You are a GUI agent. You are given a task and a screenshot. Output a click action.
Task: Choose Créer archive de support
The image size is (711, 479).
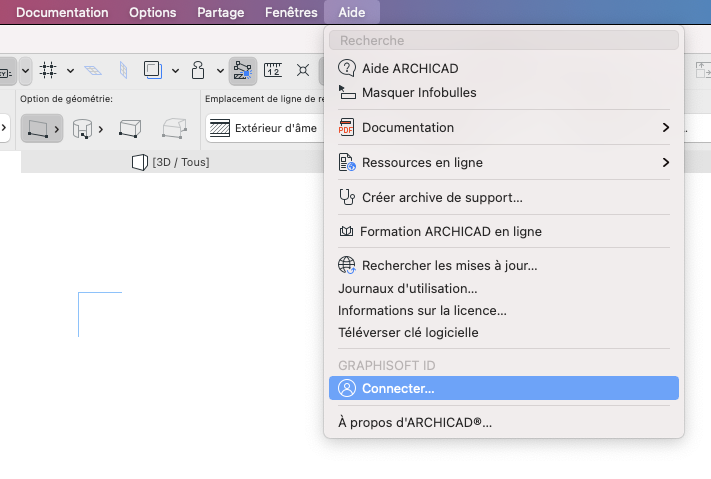click(504, 197)
